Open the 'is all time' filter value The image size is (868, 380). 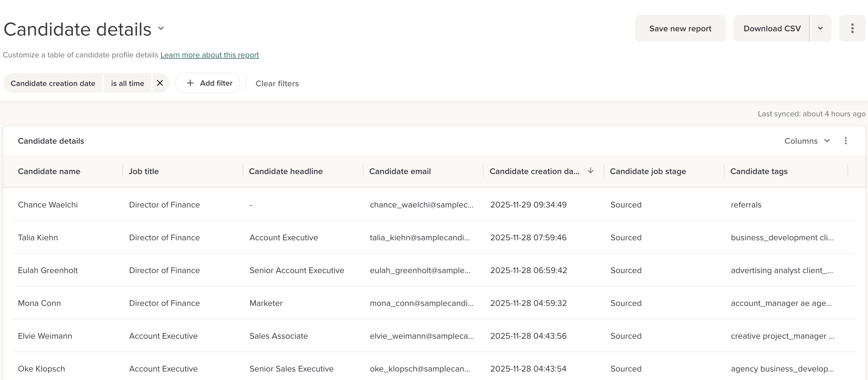point(127,83)
